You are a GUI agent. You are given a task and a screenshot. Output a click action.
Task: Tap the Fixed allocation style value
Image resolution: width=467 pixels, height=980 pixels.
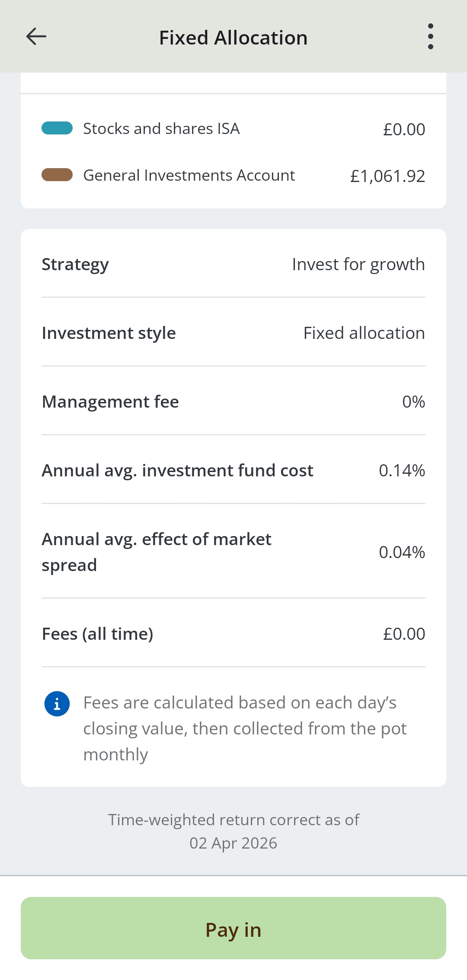[364, 333]
